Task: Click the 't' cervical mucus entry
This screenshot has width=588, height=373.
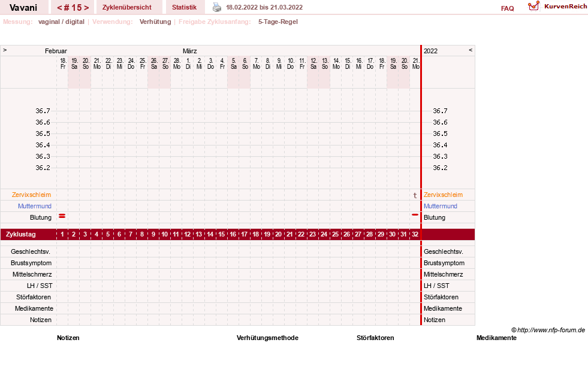Action: (415, 195)
